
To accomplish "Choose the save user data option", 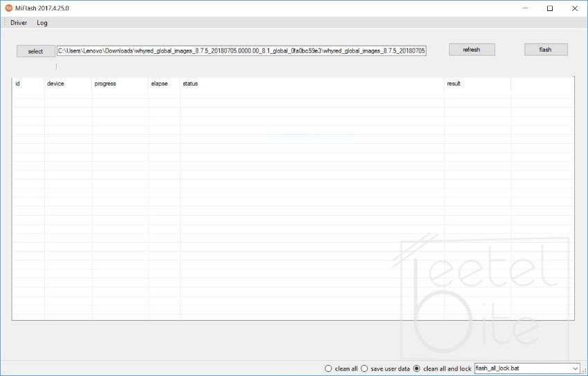I will point(385,368).
